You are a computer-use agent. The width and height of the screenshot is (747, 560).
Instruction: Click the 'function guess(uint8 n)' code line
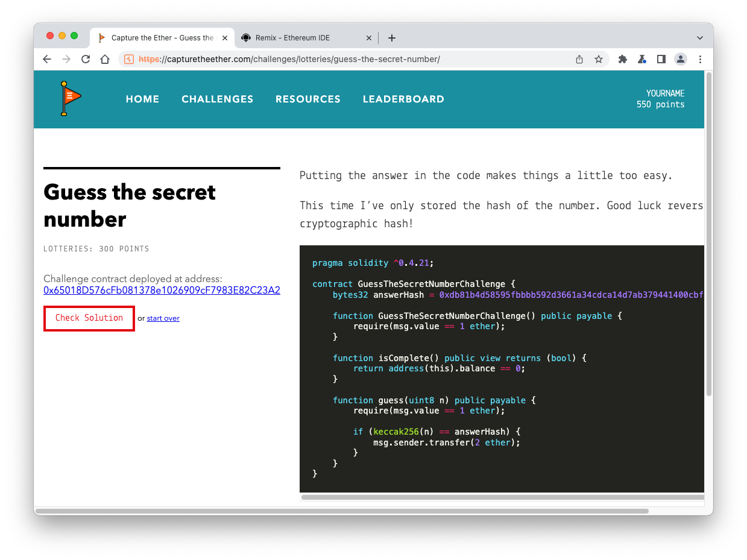click(x=434, y=400)
